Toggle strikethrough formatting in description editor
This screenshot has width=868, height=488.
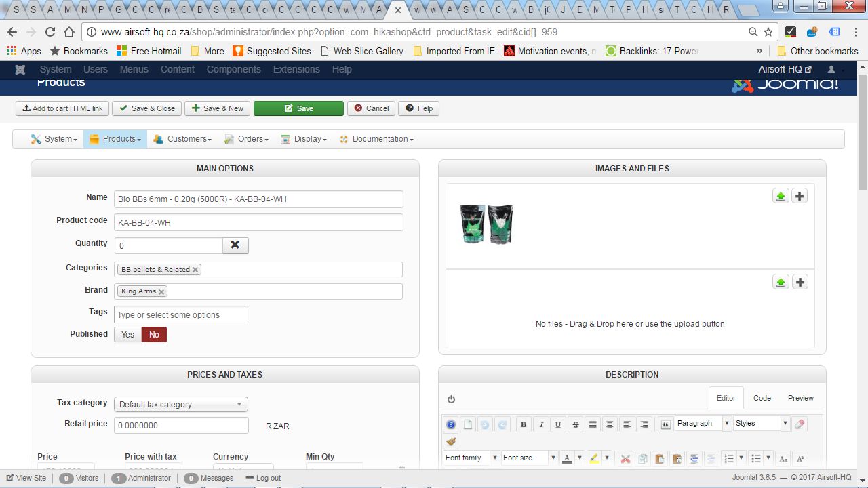[576, 424]
